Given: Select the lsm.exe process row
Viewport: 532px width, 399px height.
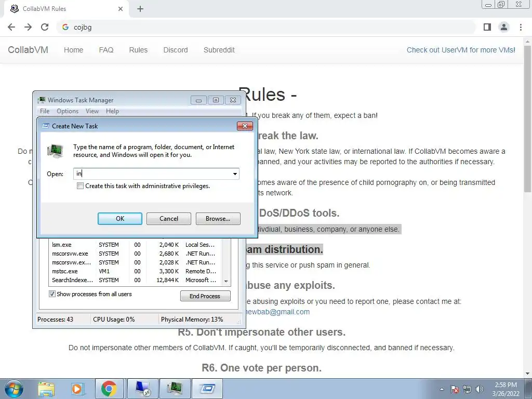Looking at the screenshot, I should (135, 245).
